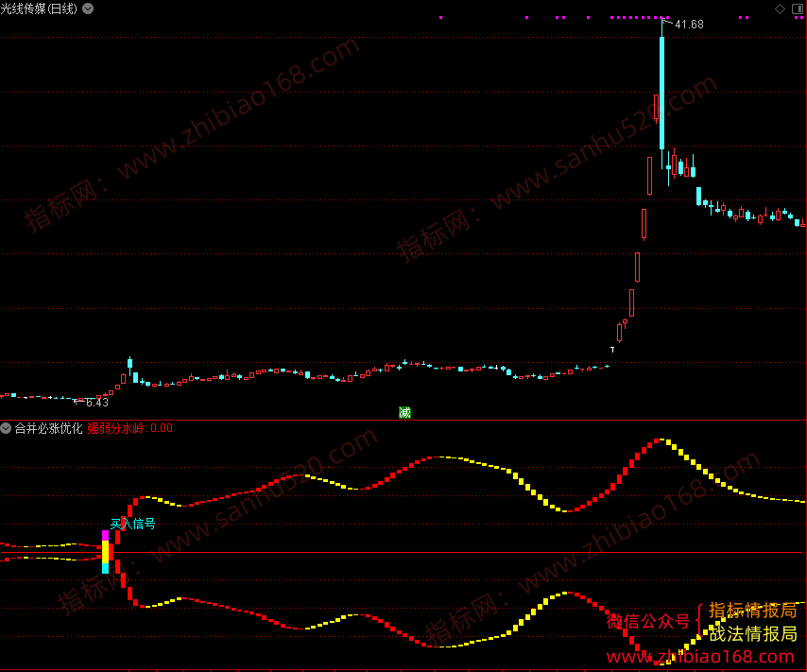Expand the 合并必涨优化 indicator panel menu
The height and width of the screenshot is (672, 807).
click(x=6, y=428)
